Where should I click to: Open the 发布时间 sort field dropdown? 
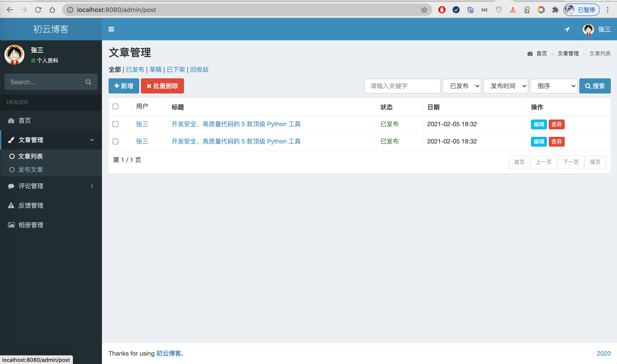click(x=505, y=86)
